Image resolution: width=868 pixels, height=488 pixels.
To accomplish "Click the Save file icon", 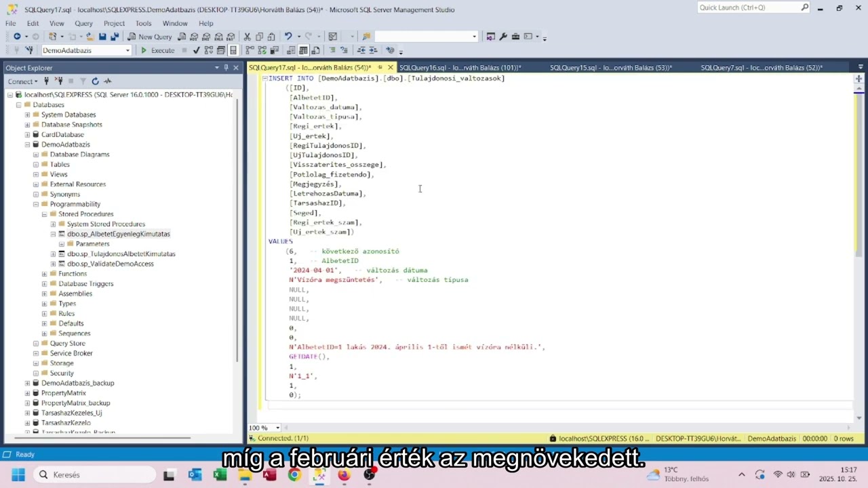I will [x=102, y=37].
